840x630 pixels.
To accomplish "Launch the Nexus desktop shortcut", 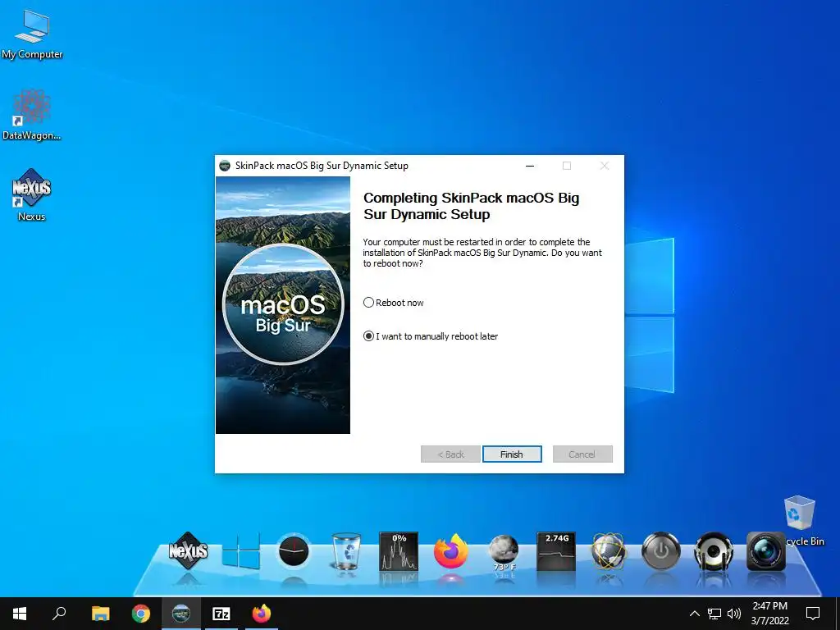I will 32,195.
